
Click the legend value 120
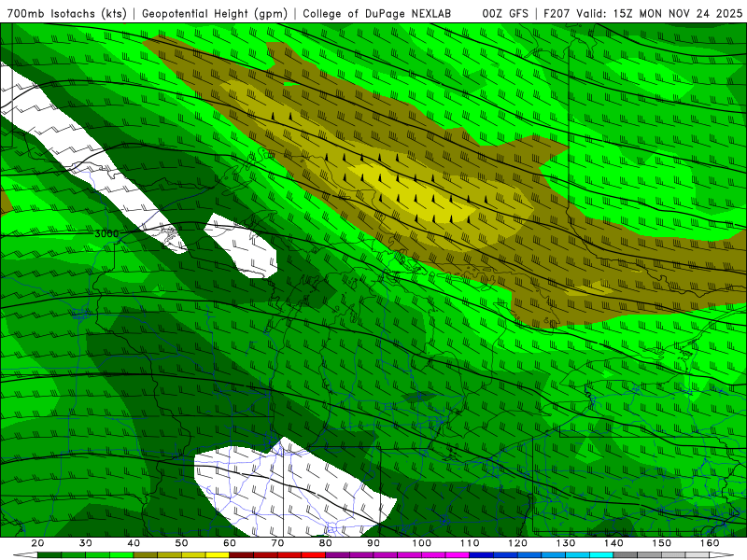(x=518, y=543)
